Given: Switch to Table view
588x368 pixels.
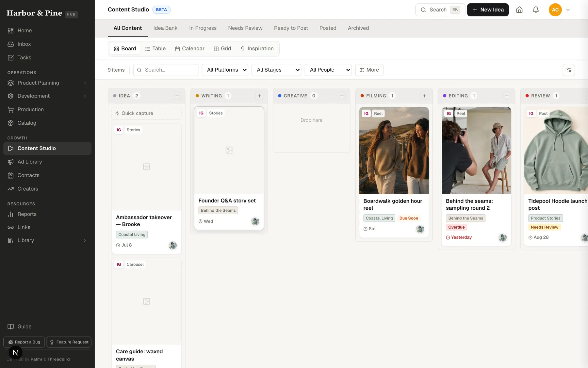Looking at the screenshot, I should click(155, 48).
